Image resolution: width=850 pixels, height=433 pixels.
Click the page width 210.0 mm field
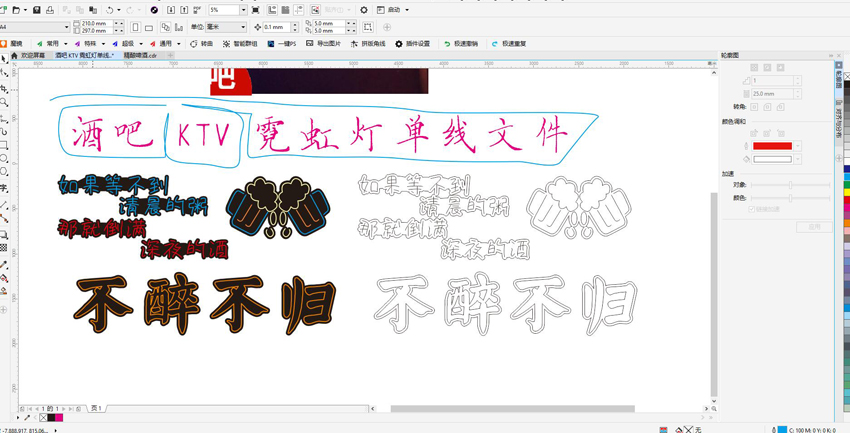click(98, 23)
